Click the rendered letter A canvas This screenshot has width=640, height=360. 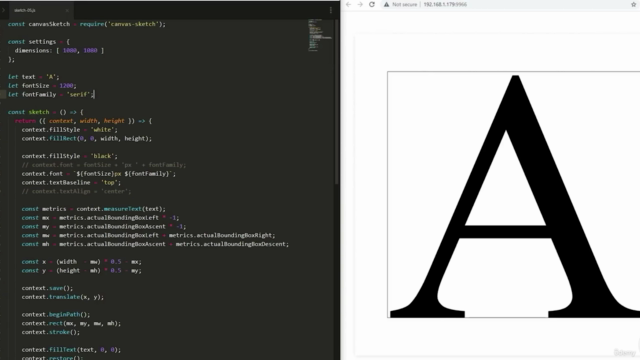[513, 194]
